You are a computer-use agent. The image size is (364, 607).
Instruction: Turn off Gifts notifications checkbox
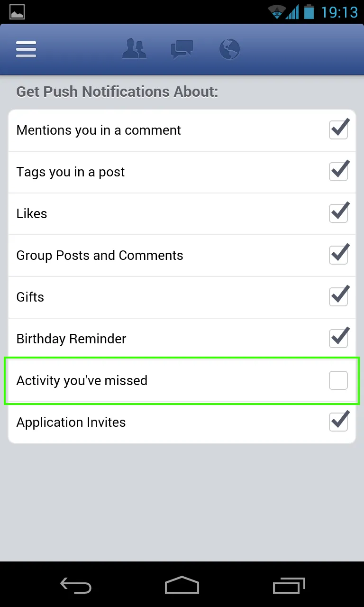[339, 297]
